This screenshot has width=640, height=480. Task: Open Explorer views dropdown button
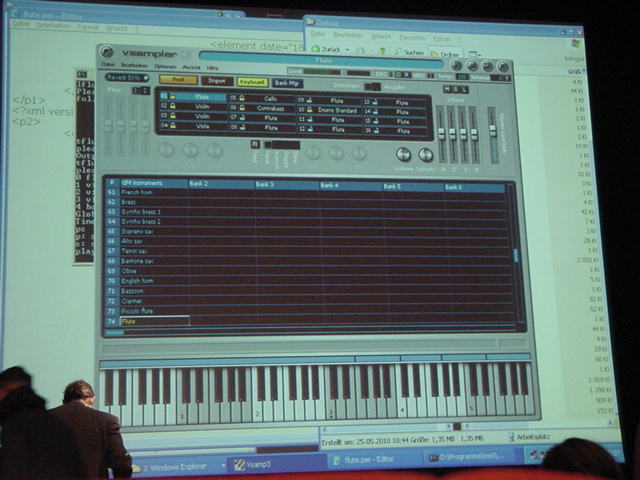pos(473,55)
